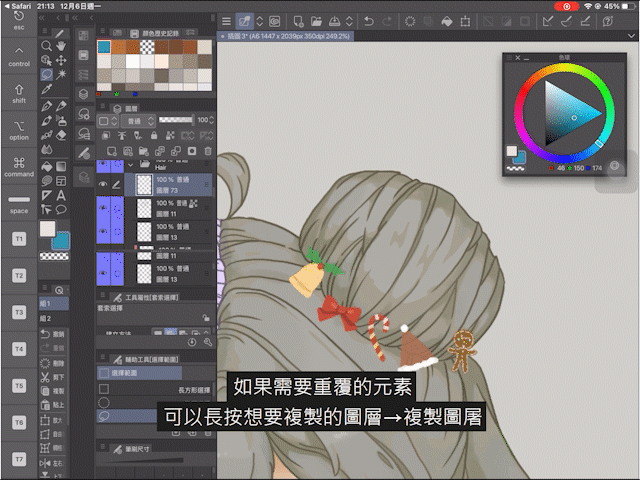640x480 pixels.
Task: Click the New document icon
Action: click(298, 21)
